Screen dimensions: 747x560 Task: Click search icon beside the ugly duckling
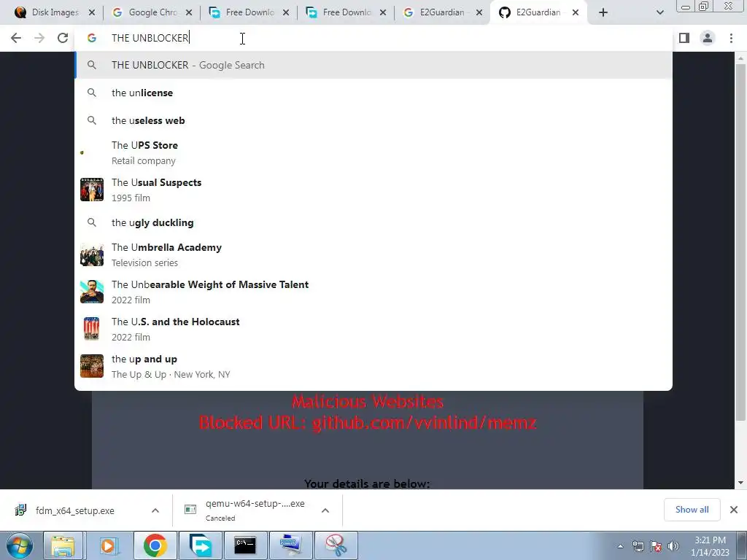(92, 222)
